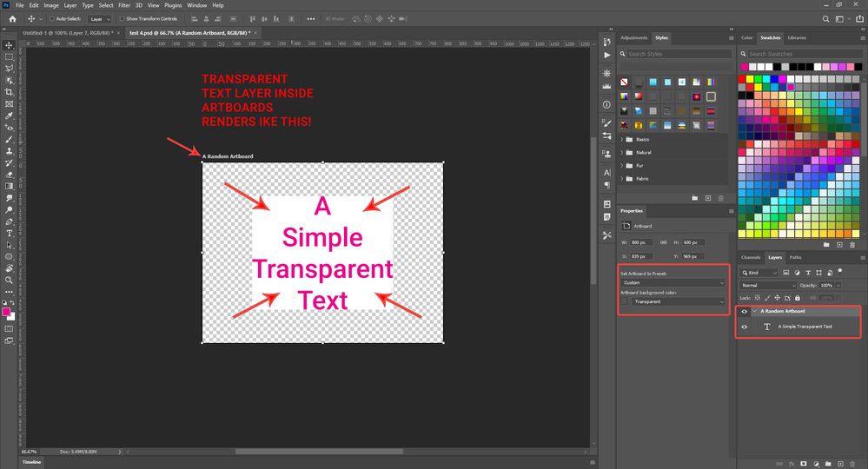The height and width of the screenshot is (469, 868).
Task: Toggle the layer filter on/off switch
Action: [x=840, y=272]
